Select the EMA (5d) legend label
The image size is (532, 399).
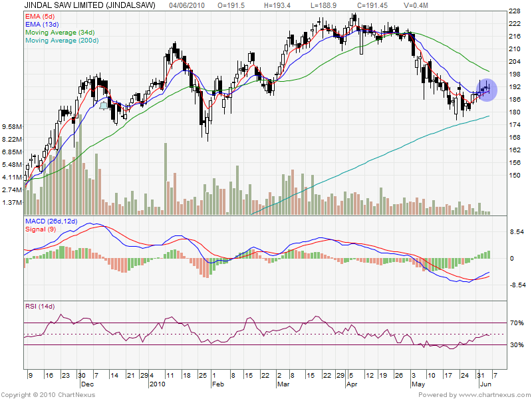pyautogui.click(x=39, y=15)
